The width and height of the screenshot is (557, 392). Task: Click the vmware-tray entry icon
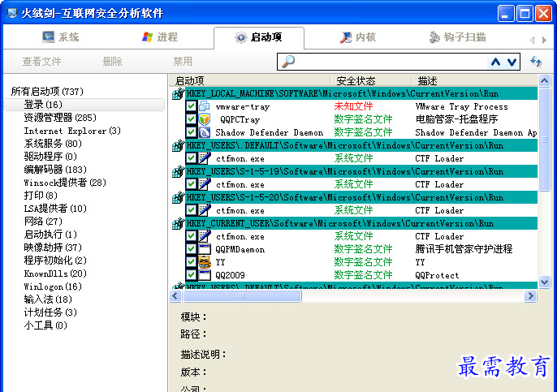tap(205, 106)
